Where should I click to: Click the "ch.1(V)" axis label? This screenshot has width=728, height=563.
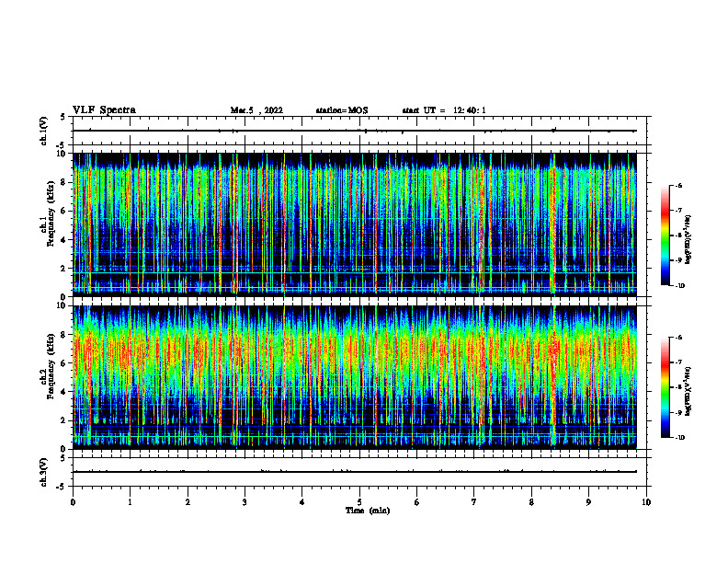43,131
